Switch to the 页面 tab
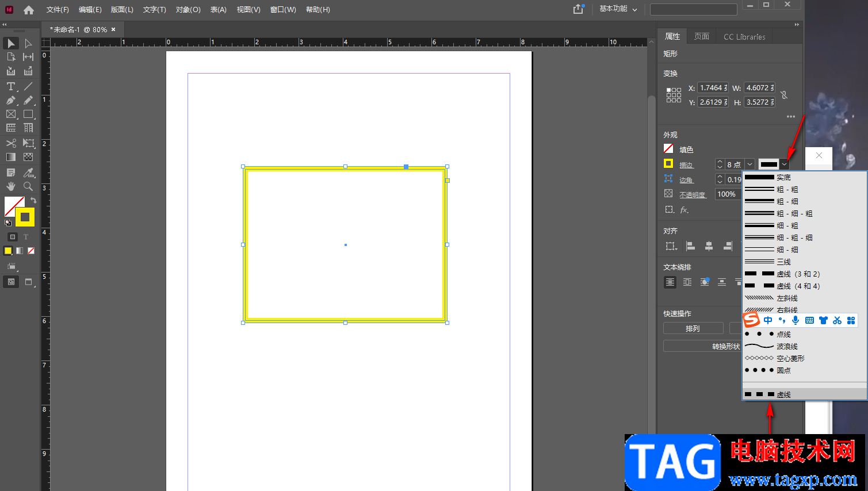This screenshot has width=868, height=491. click(701, 36)
